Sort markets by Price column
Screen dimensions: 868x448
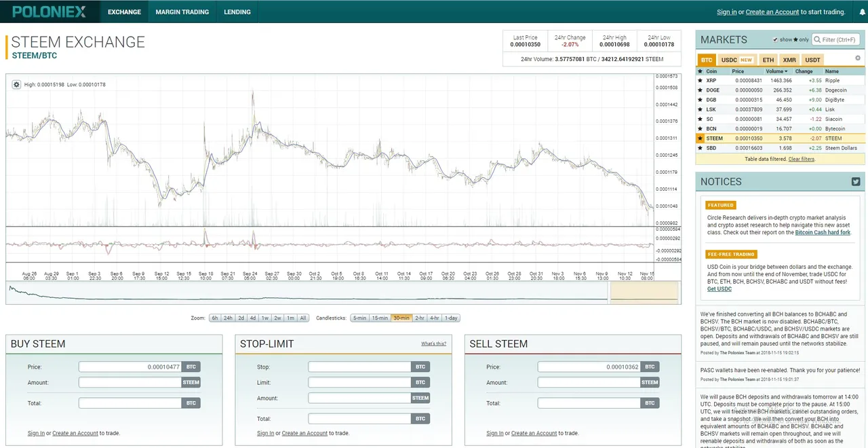coord(738,71)
